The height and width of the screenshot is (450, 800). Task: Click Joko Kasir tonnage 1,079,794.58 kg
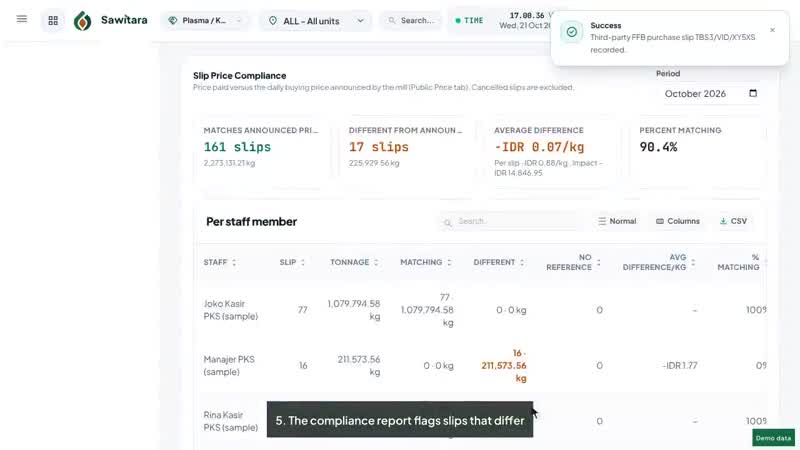tap(354, 310)
